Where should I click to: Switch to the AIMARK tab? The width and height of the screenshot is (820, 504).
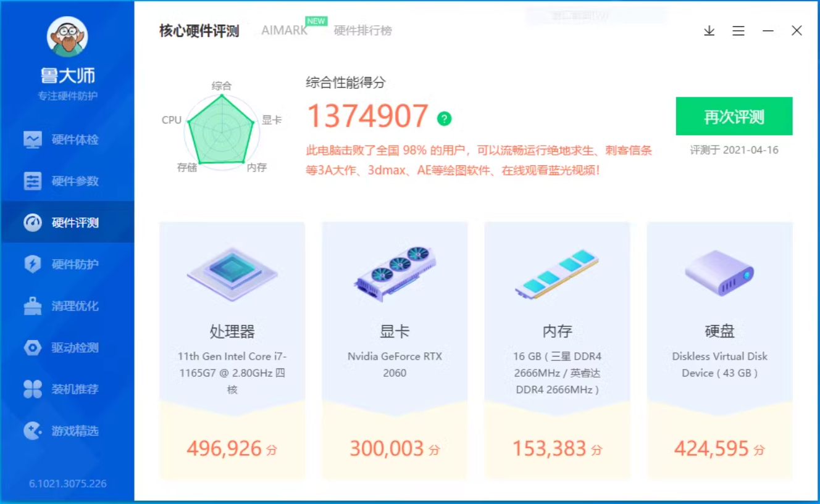point(284,31)
